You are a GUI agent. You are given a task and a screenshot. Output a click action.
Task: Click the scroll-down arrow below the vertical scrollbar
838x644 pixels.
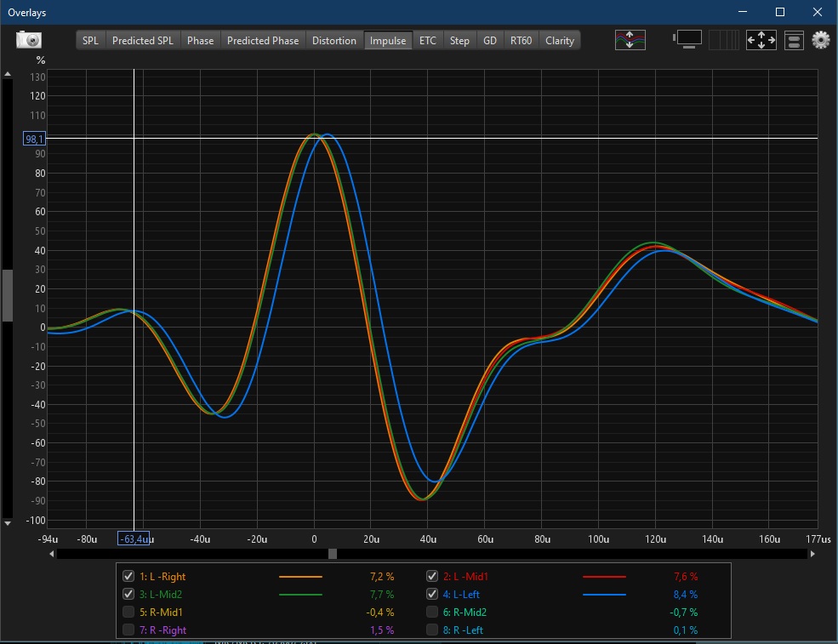click(8, 522)
